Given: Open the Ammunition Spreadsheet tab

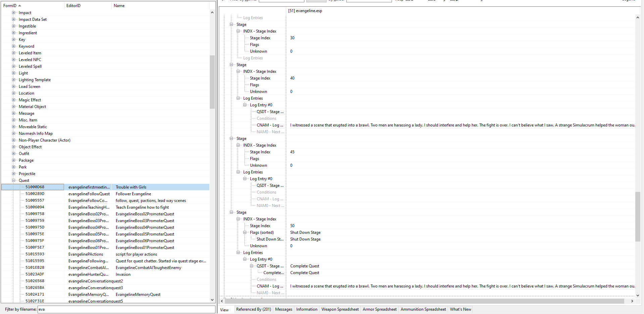Looking at the screenshot, I should (x=423, y=309).
